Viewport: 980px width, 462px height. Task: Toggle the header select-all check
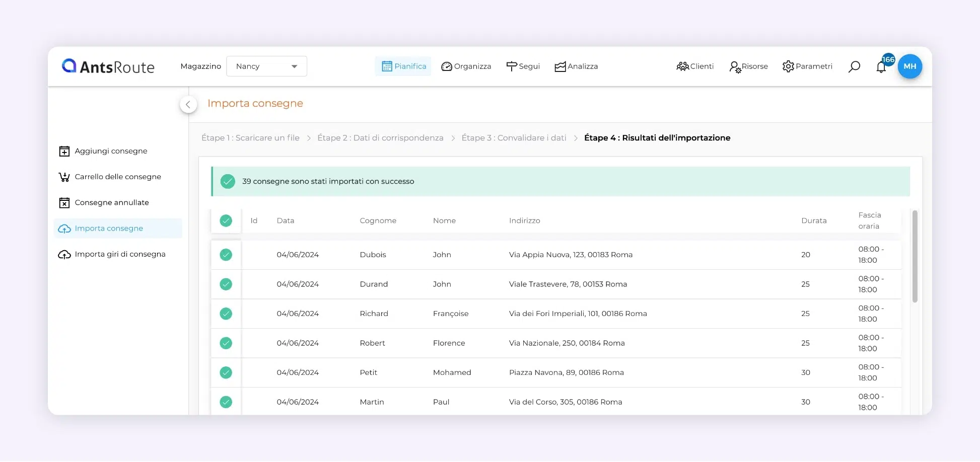coord(226,221)
